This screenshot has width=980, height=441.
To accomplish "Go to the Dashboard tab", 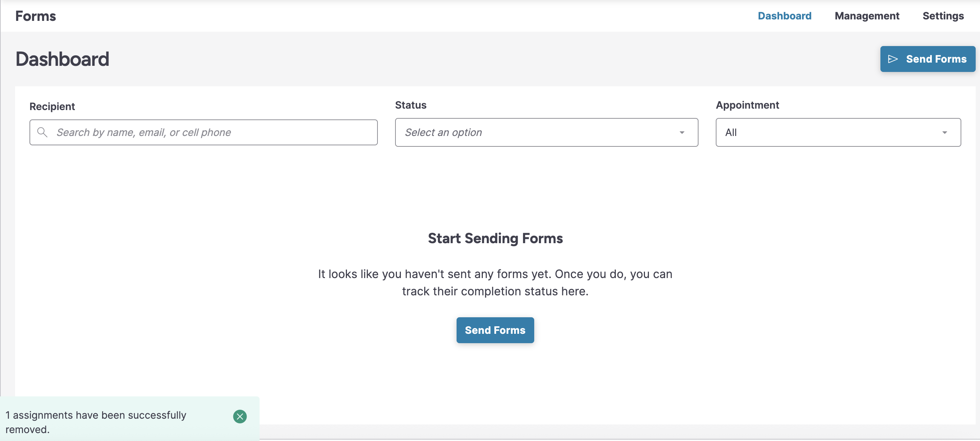I will coord(784,16).
